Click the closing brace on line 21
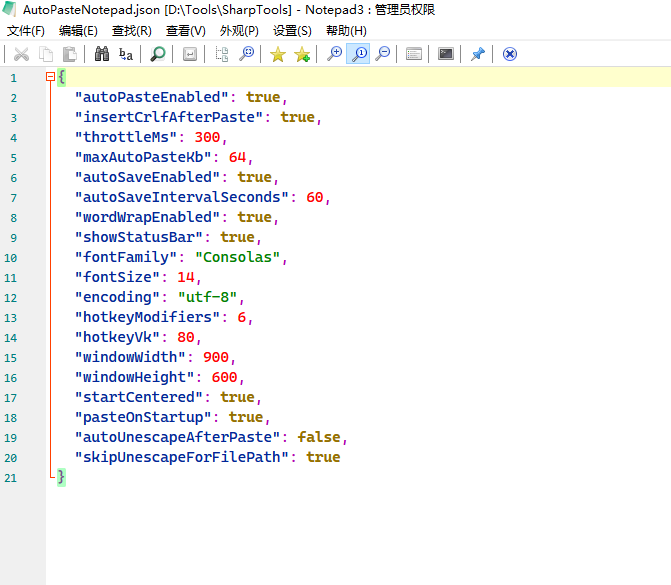Image resolution: width=671 pixels, height=585 pixels. (x=61, y=477)
